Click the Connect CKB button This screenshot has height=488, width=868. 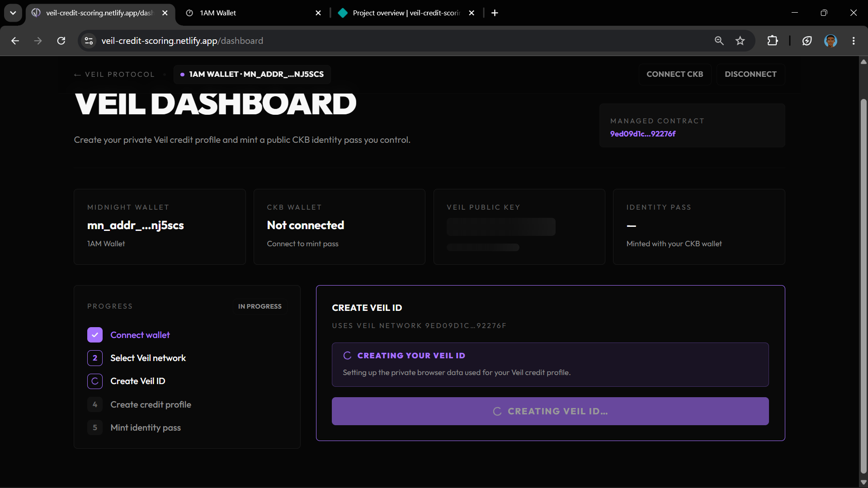pyautogui.click(x=675, y=74)
